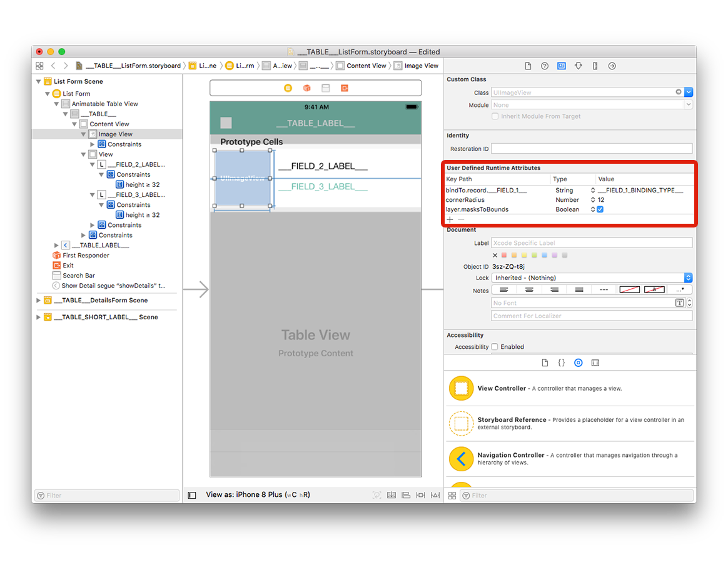Click the yellow view controller dock icon
Screen dimensions: 728x575
pyautogui.click(x=288, y=88)
